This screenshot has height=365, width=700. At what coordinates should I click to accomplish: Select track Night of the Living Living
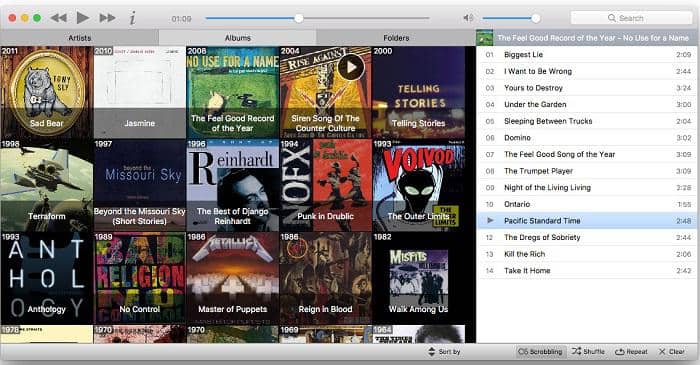click(x=587, y=187)
